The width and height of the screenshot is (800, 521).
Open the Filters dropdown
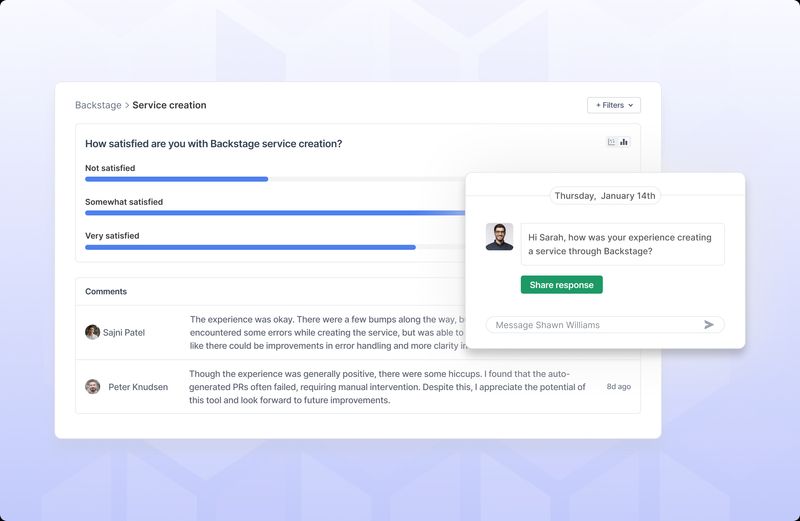tap(613, 105)
